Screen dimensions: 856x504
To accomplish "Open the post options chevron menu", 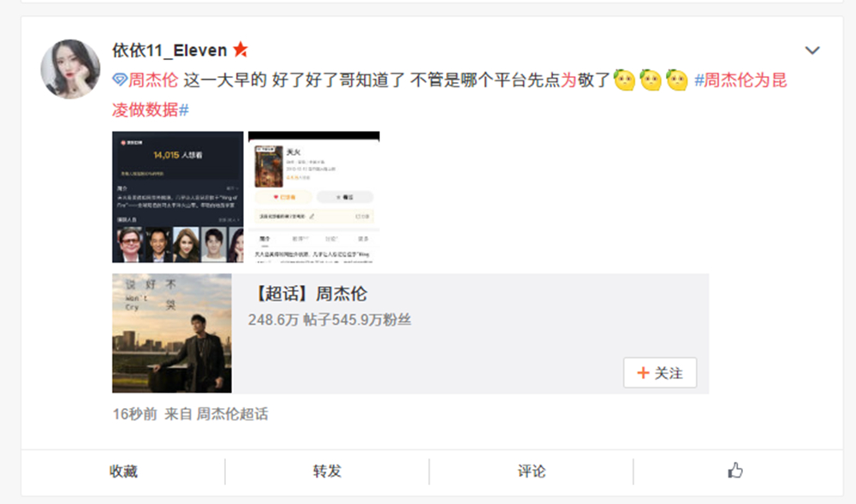I will [811, 50].
